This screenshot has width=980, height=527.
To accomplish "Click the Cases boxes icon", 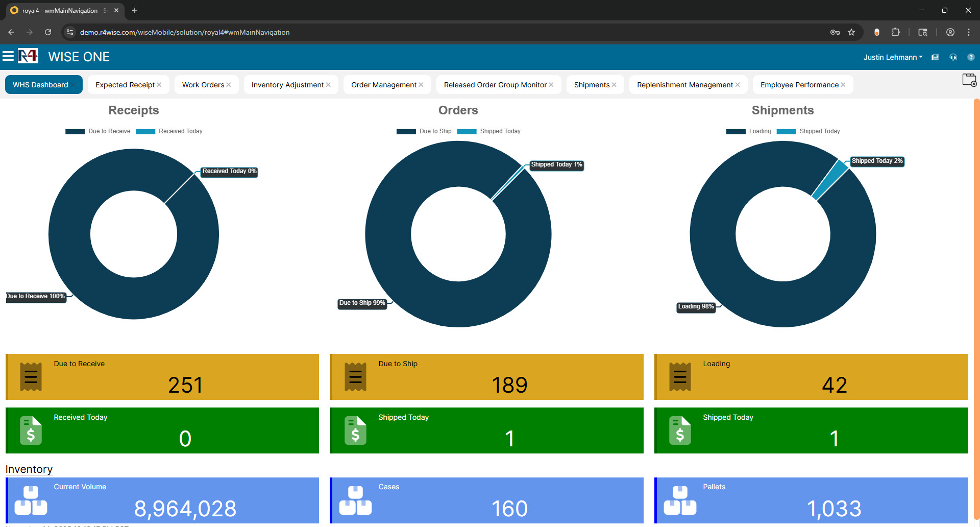I will pos(355,500).
